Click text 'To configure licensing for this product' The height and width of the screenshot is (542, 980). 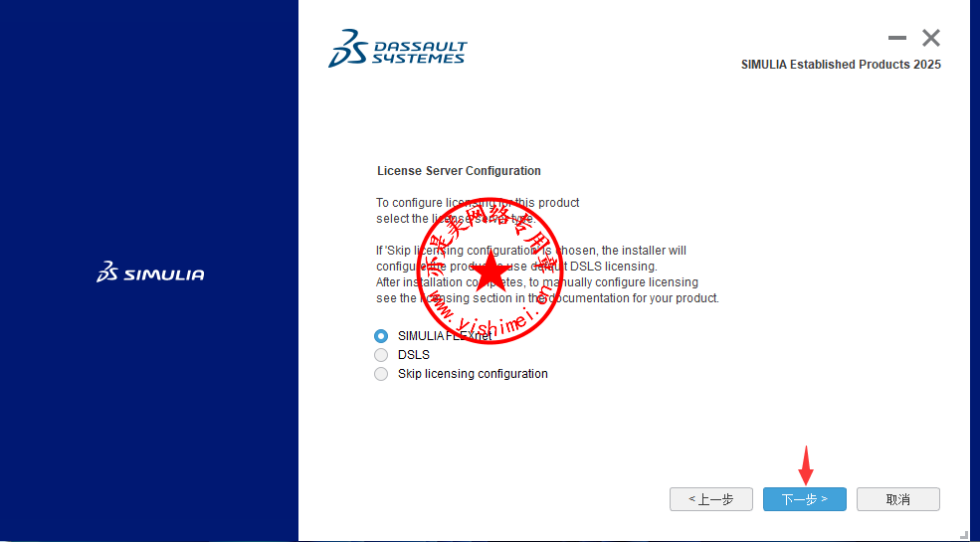[478, 203]
